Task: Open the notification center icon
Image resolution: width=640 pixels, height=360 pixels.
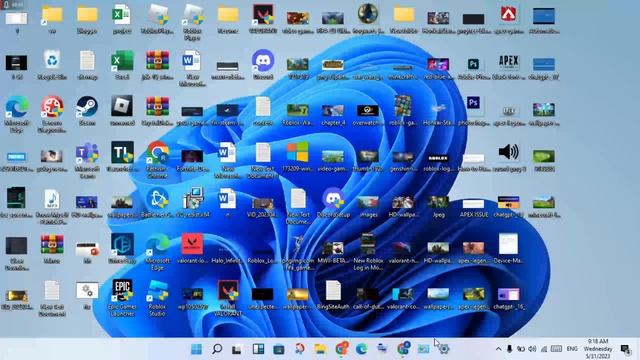Action: [x=625, y=349]
